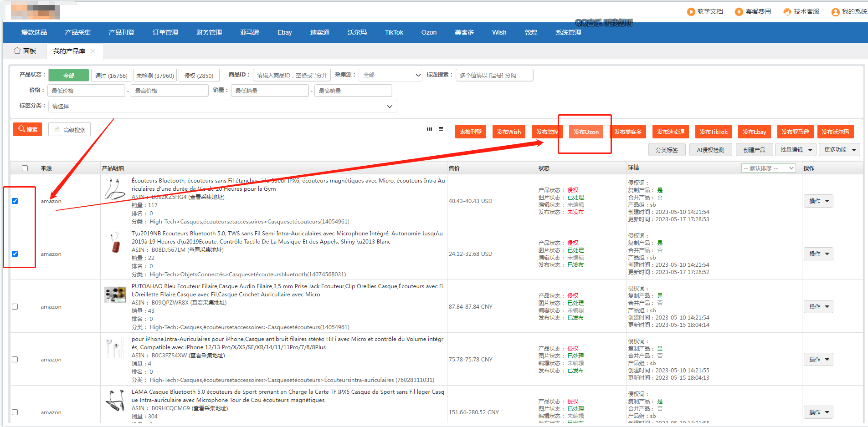Click the magnifier icon in 搜索 button
868x427 pixels.
(21, 129)
